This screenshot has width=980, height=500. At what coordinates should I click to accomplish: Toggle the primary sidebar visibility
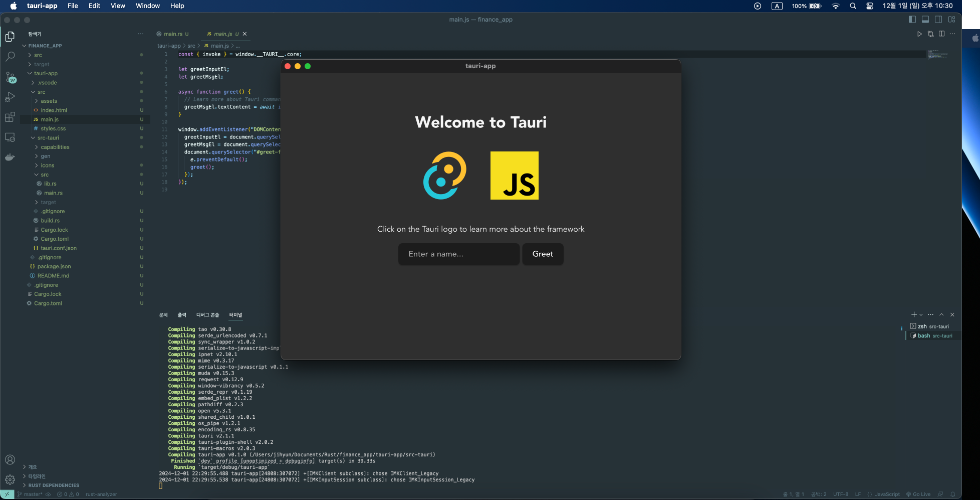[x=912, y=20]
